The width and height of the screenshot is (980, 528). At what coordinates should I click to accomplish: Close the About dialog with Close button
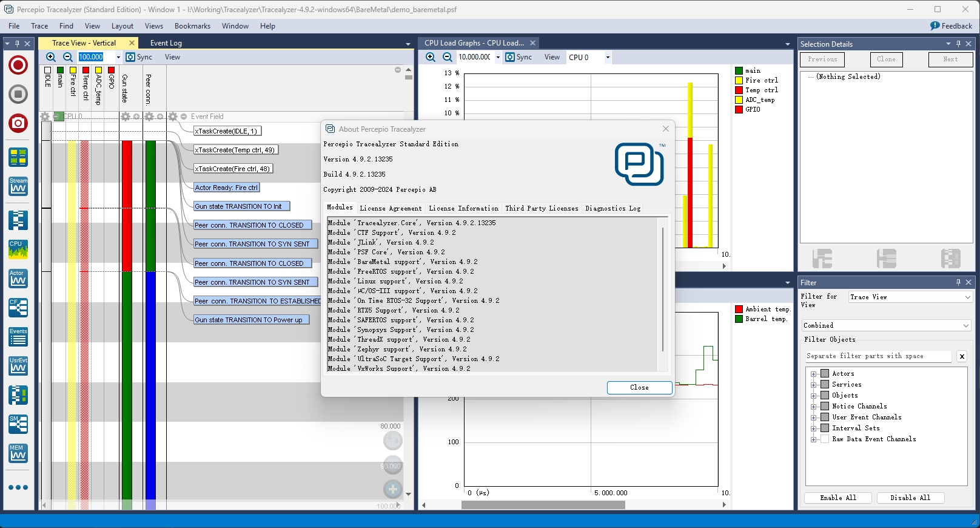pos(639,387)
